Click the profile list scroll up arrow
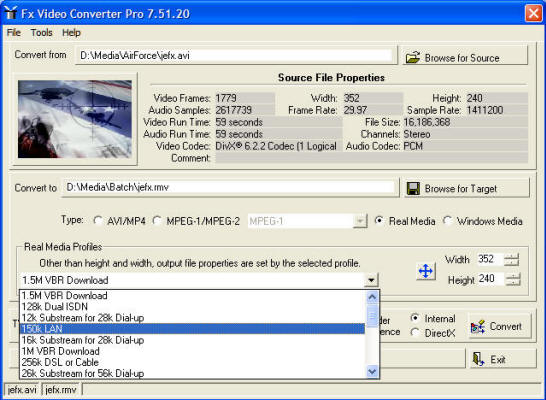 pyautogui.click(x=372, y=297)
